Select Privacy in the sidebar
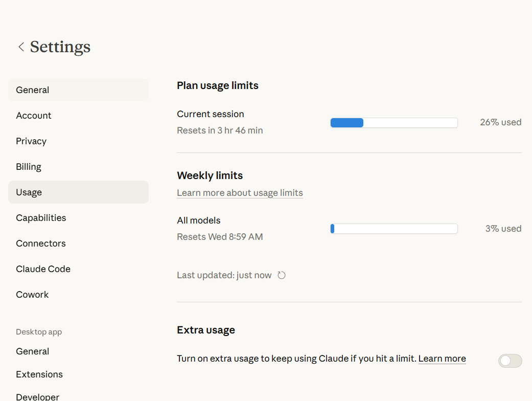Image resolution: width=532 pixels, height=401 pixels. click(x=31, y=141)
